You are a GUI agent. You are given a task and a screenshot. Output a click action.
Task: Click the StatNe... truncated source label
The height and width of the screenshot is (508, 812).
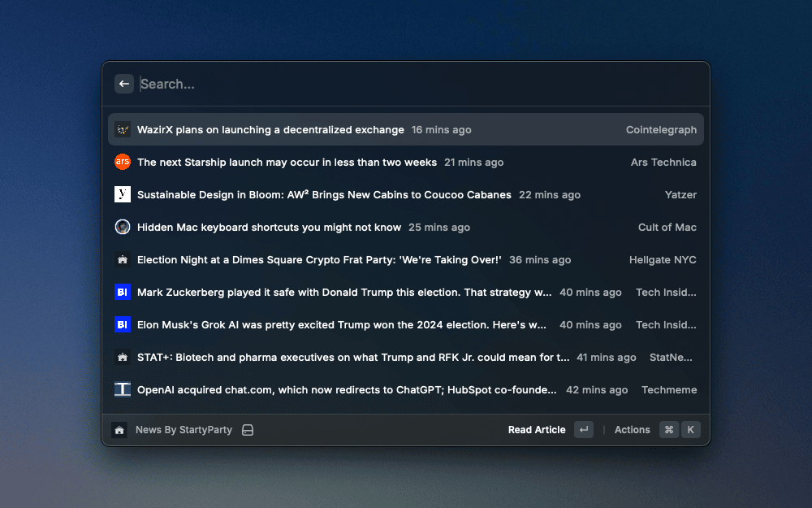[x=671, y=357]
